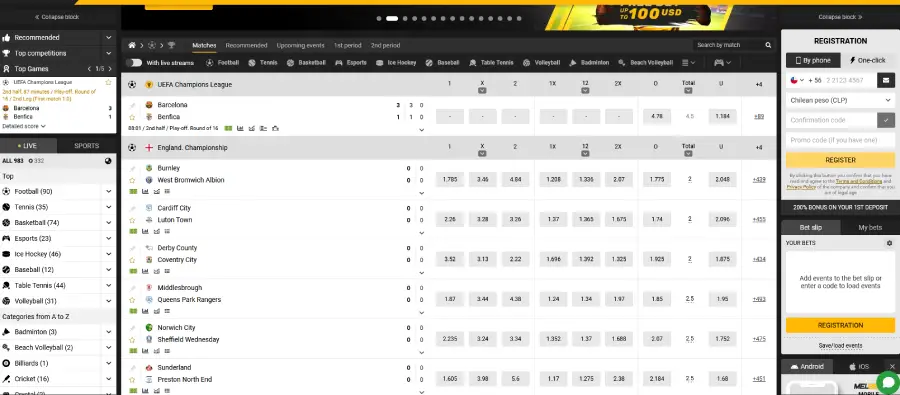
Task: Open more sports hamburger dropdown
Action: pyautogui.click(x=688, y=63)
